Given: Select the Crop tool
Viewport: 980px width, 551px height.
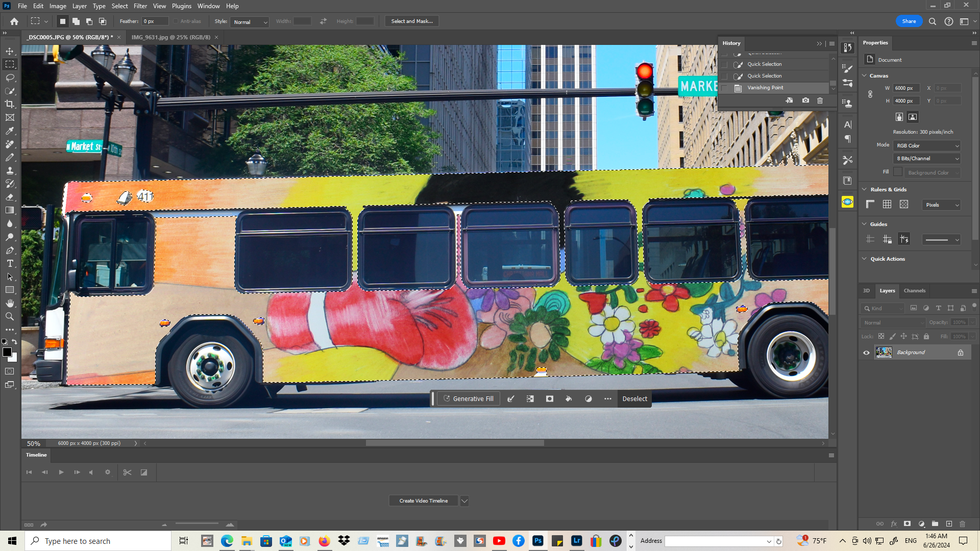Looking at the screenshot, I should coord(10,104).
